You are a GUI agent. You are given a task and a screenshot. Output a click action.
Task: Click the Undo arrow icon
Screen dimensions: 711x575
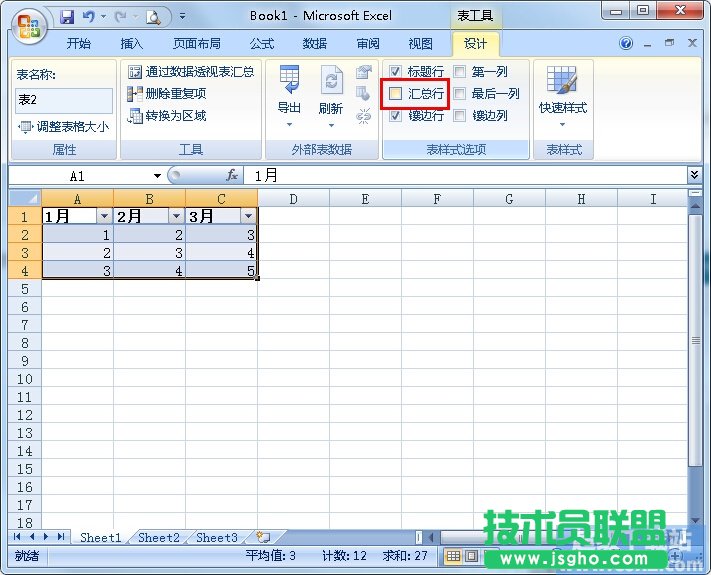[x=87, y=16]
